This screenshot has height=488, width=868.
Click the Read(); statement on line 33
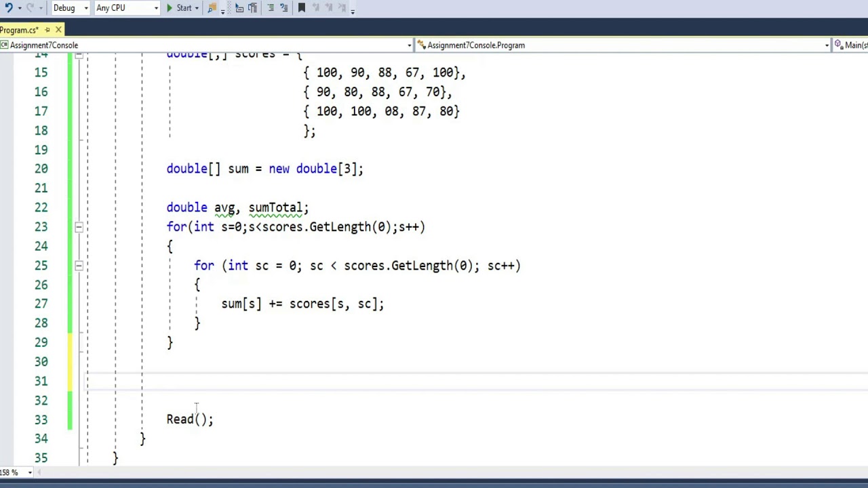pos(190,420)
